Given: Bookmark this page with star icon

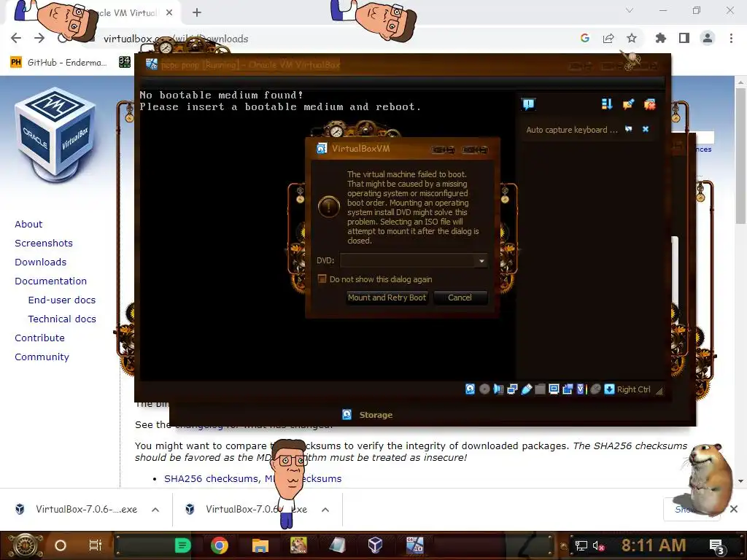Looking at the screenshot, I should [x=632, y=38].
